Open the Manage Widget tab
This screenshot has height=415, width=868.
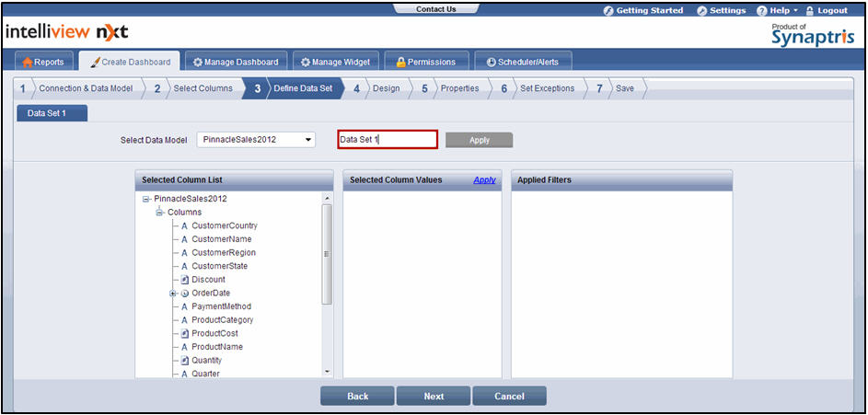tap(336, 62)
